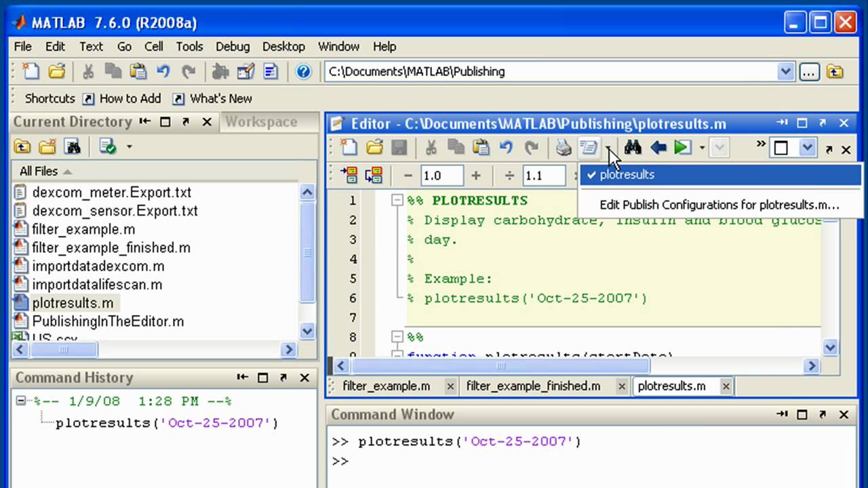Screen dimensions: 868x488
Task: Click Publish icon in Editor toolbar
Action: [x=588, y=147]
